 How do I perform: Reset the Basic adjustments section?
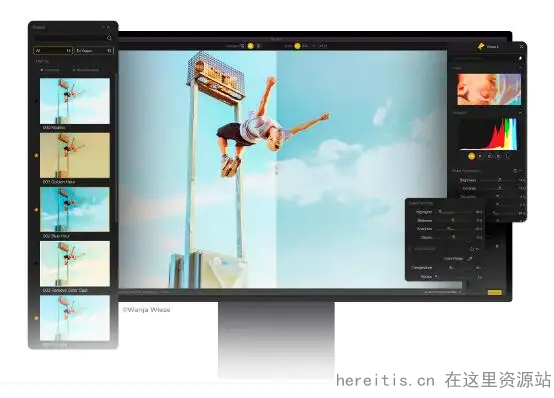[x=515, y=171]
